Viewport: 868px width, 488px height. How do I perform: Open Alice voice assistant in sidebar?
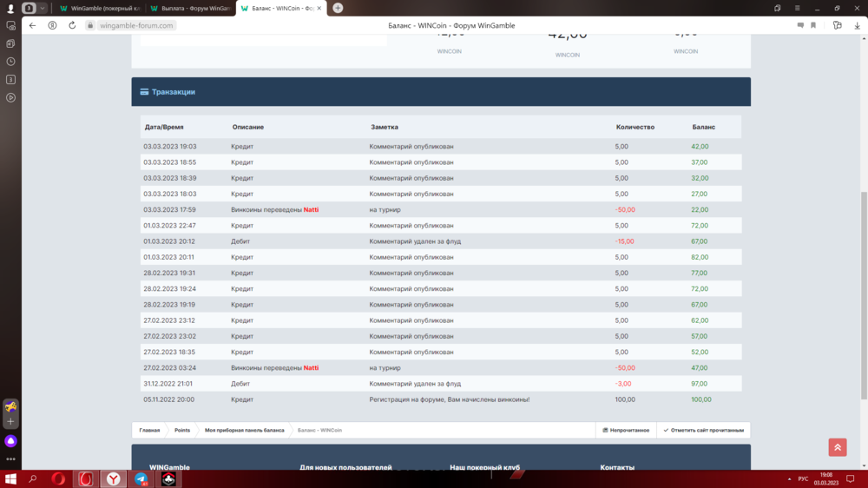10,441
